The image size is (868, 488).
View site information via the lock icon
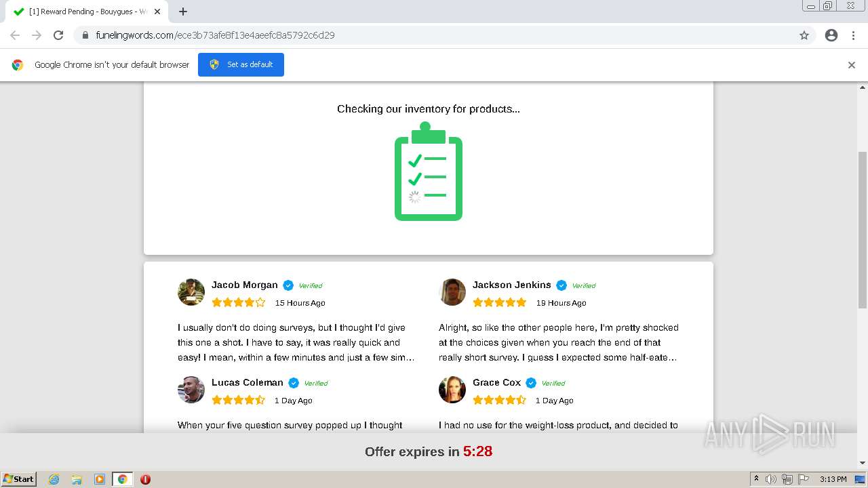85,35
